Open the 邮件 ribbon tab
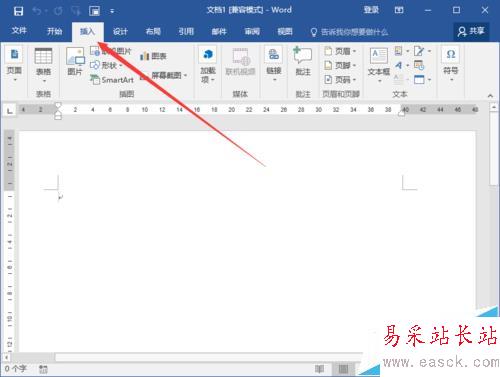 coord(219,31)
